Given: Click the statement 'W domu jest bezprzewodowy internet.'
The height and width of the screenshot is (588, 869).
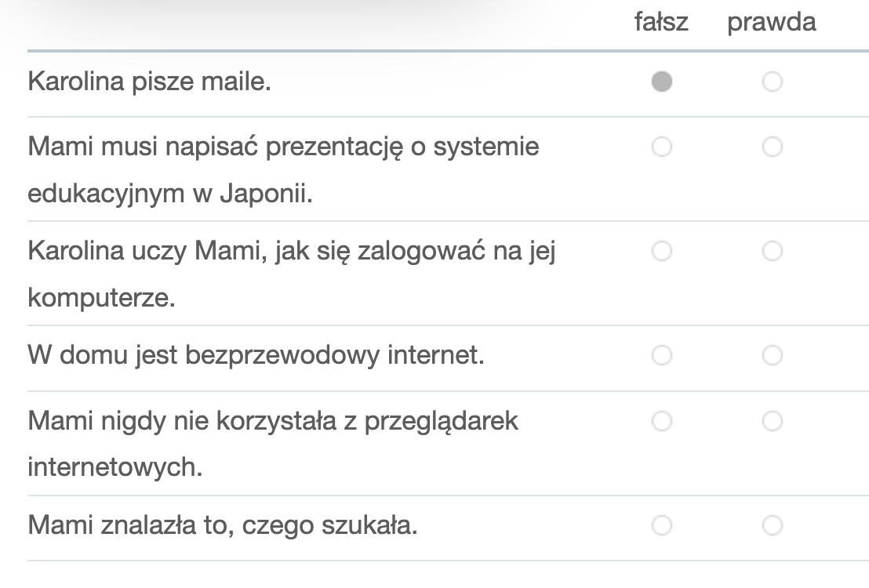Looking at the screenshot, I should pos(256,355).
